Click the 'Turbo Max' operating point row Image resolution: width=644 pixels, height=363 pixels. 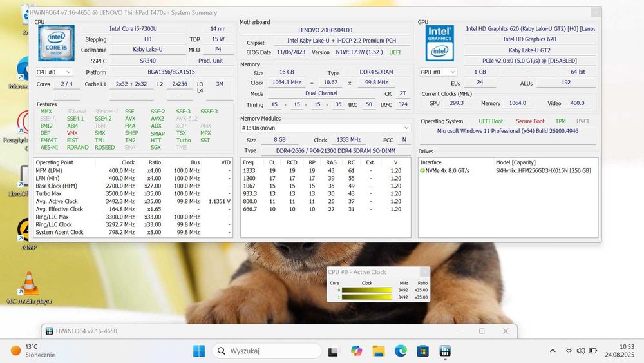point(133,193)
